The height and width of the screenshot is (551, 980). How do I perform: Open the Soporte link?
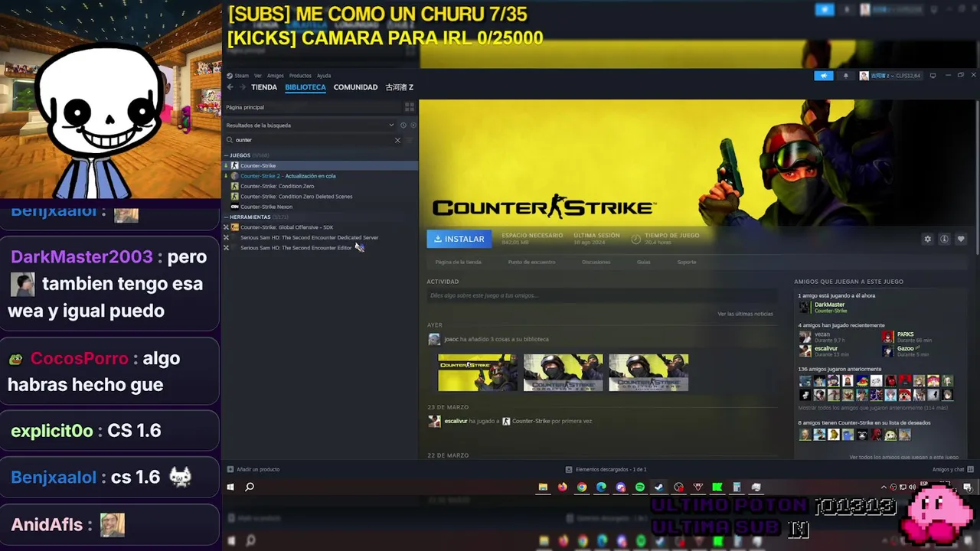pos(687,262)
